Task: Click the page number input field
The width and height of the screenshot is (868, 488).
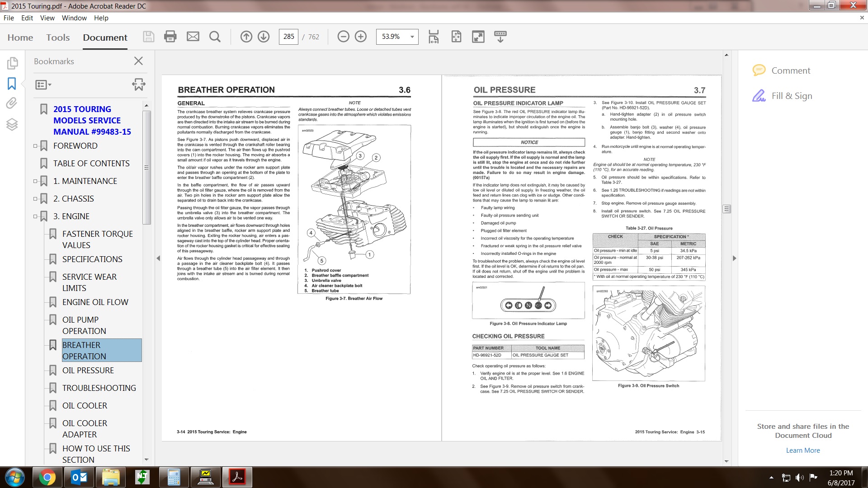Action: 288,37
